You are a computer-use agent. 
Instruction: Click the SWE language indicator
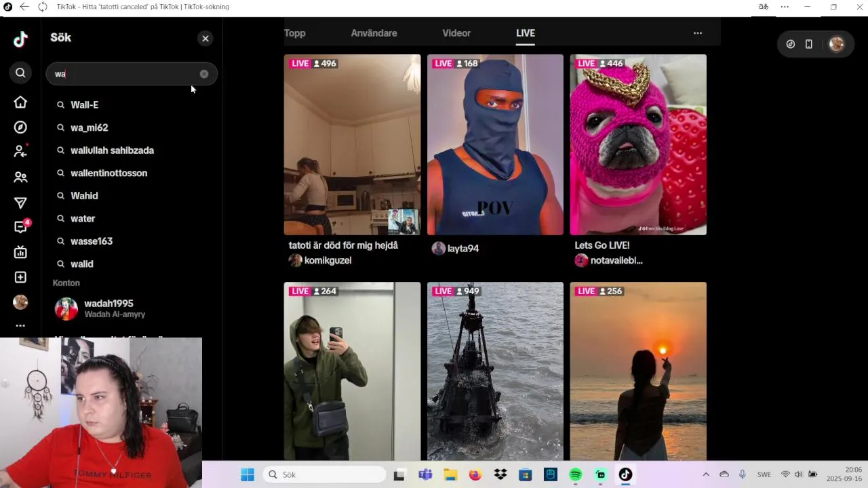[x=764, y=474]
